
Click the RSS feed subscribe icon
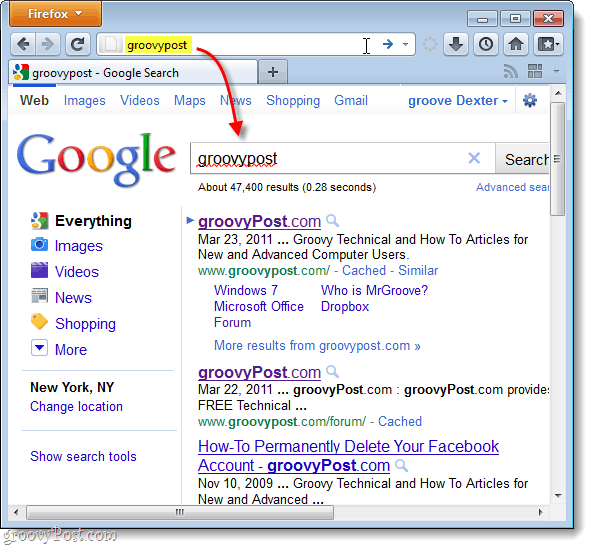[511, 71]
